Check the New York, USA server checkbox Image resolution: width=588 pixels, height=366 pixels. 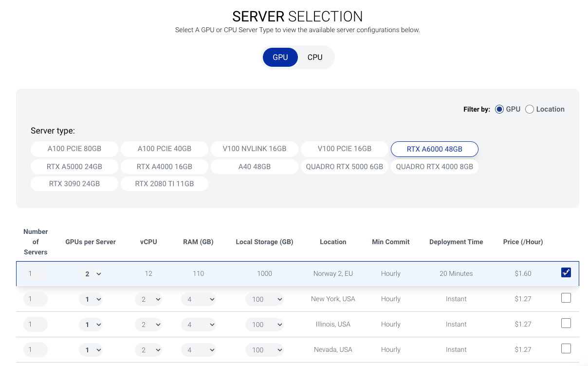pos(566,298)
